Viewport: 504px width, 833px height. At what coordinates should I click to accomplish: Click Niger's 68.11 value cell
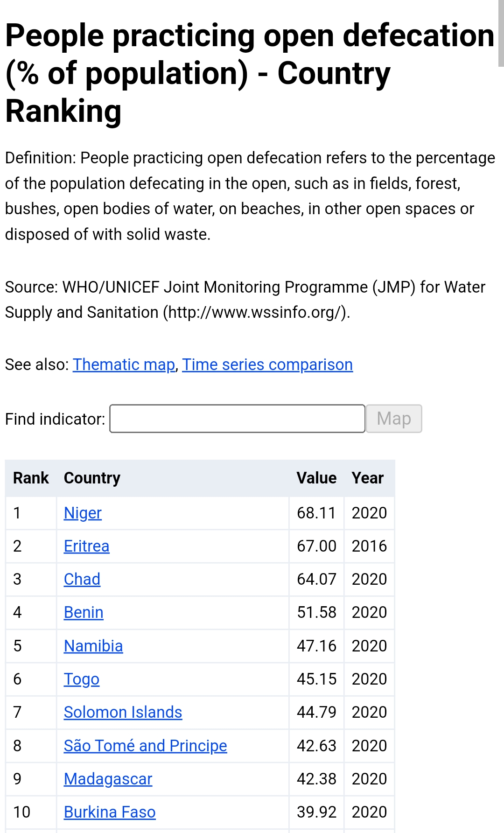(x=316, y=513)
